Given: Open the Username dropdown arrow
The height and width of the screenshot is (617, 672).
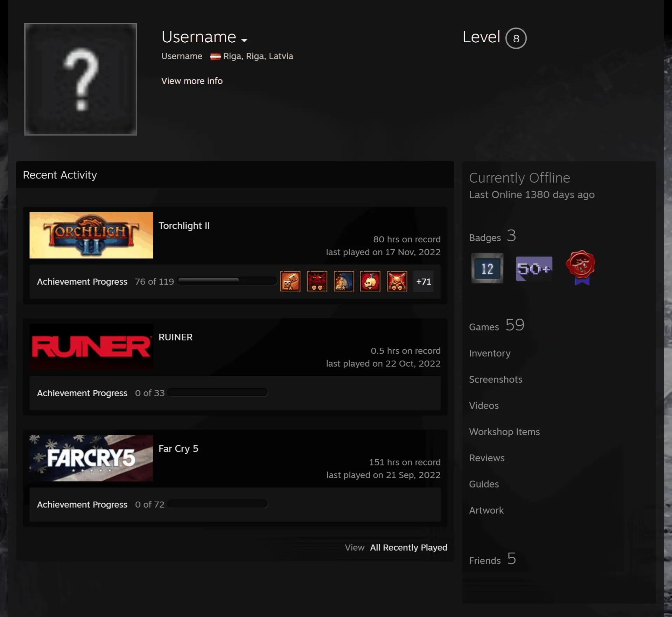Looking at the screenshot, I should tap(244, 40).
